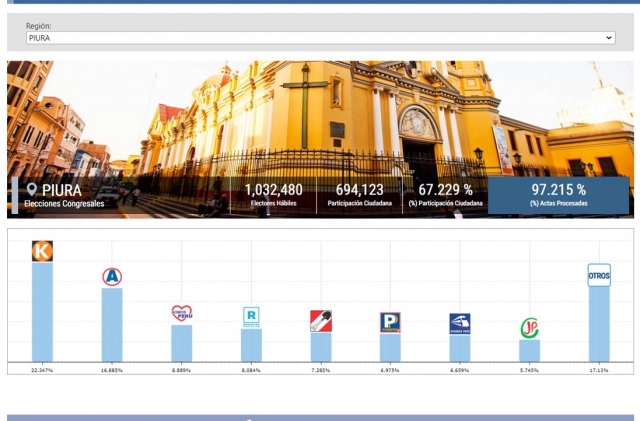640x421 pixels.
Task: Click the green JP party logo
Action: (529, 328)
